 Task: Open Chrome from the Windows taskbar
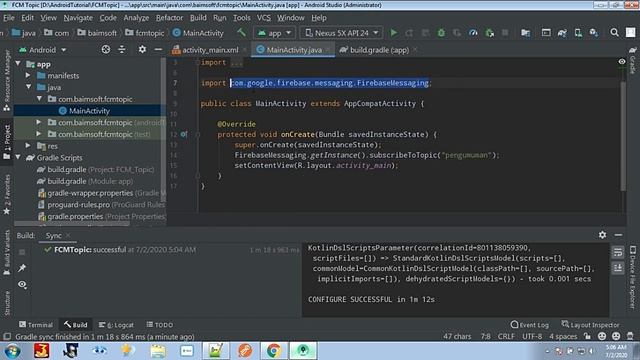tap(273, 350)
